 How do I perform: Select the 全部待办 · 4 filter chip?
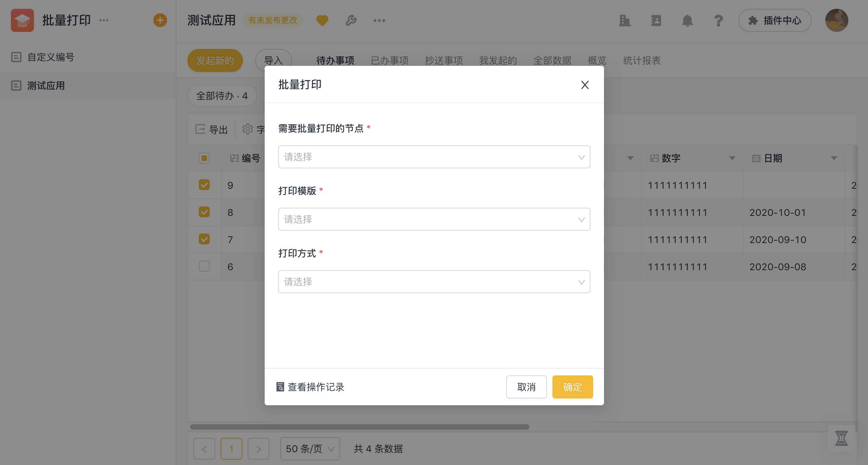pyautogui.click(x=222, y=96)
